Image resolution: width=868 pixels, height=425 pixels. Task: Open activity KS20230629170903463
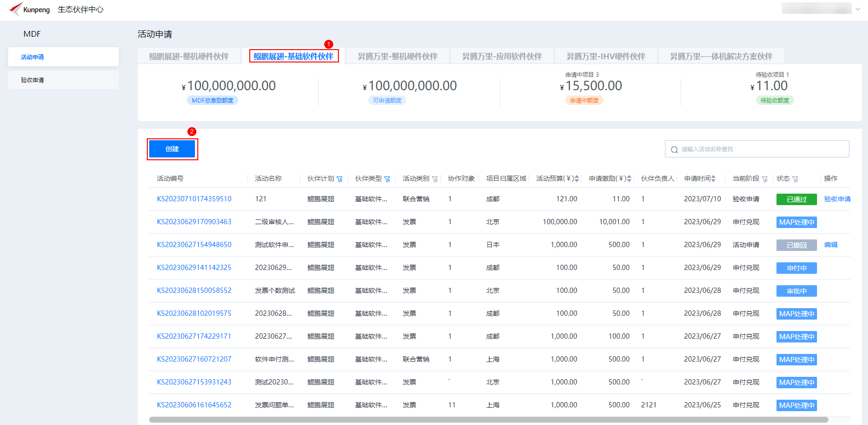194,222
